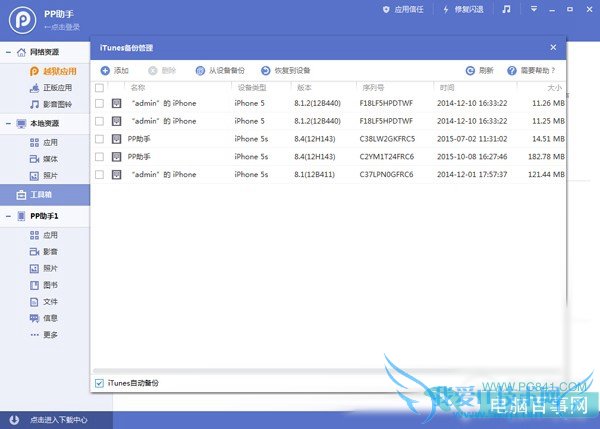The width and height of the screenshot is (600, 429).
Task: Select version cell 8.1(12B411)
Action: click(x=315, y=175)
